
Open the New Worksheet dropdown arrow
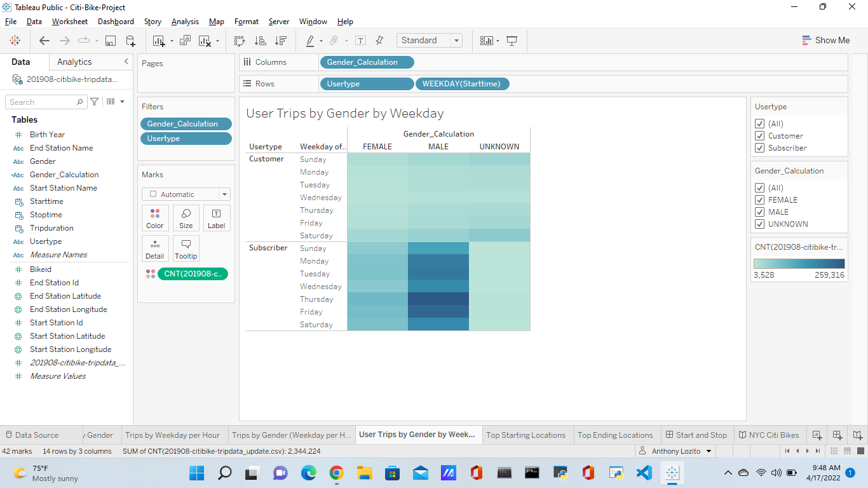click(x=172, y=41)
